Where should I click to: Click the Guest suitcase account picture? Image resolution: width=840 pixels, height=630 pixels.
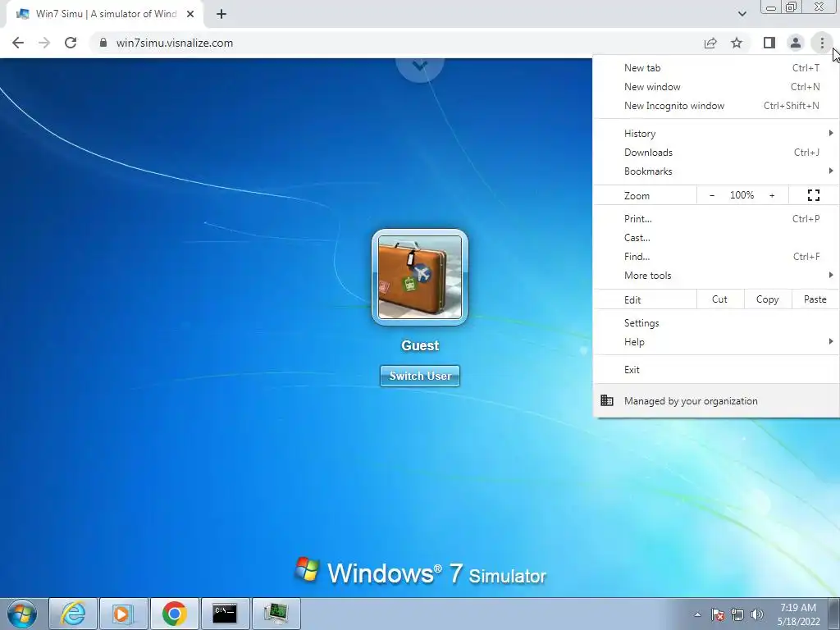[x=420, y=277]
